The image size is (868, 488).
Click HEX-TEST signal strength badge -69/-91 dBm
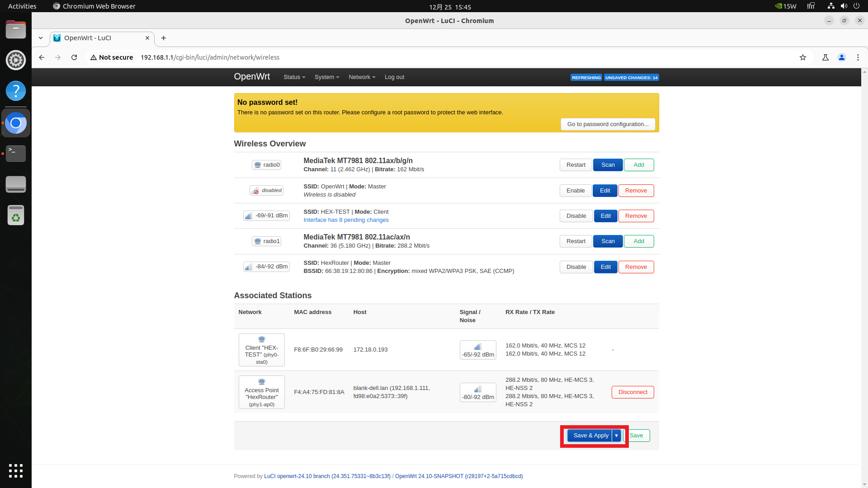[x=266, y=216]
